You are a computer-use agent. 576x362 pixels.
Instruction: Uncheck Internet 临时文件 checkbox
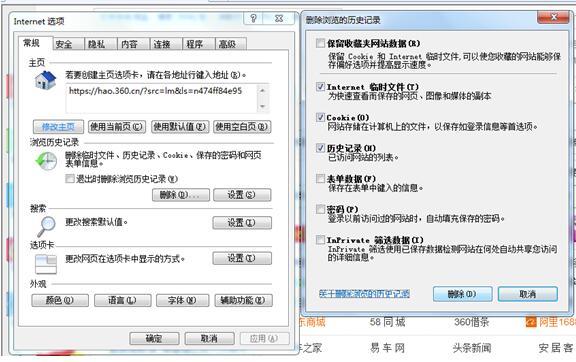tap(320, 87)
